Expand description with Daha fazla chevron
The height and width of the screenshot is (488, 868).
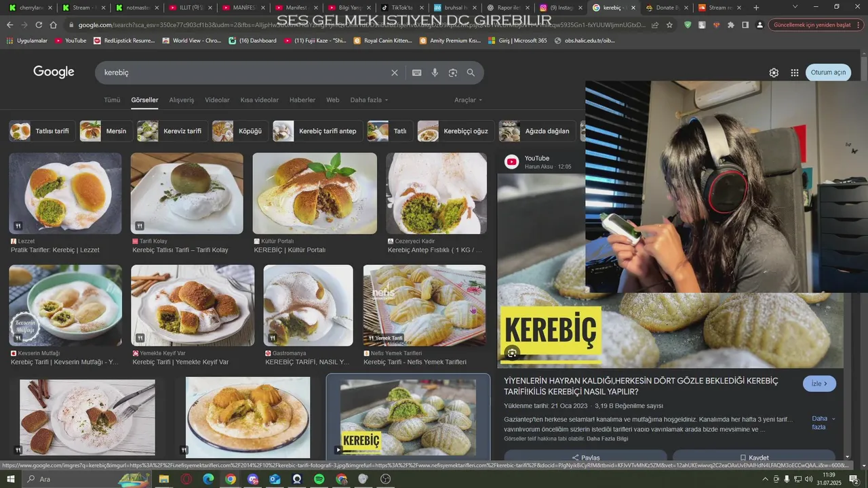tap(823, 423)
